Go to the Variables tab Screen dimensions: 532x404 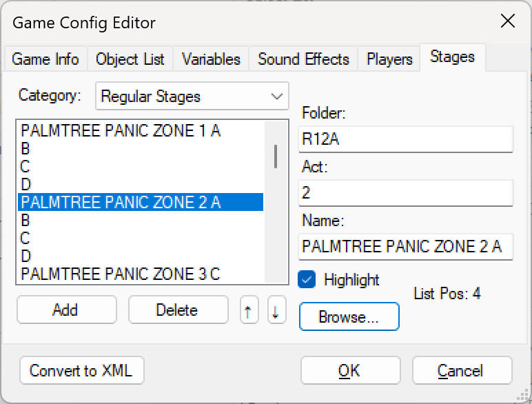211,59
